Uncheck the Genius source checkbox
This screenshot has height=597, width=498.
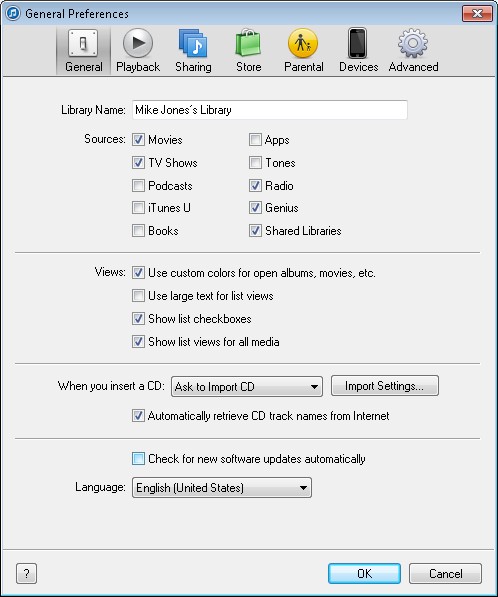255,208
